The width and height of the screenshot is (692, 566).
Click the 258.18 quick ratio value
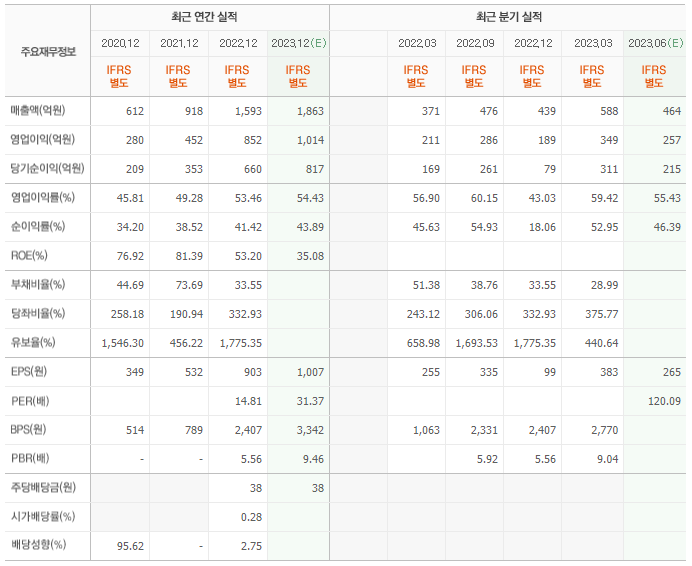click(x=127, y=314)
